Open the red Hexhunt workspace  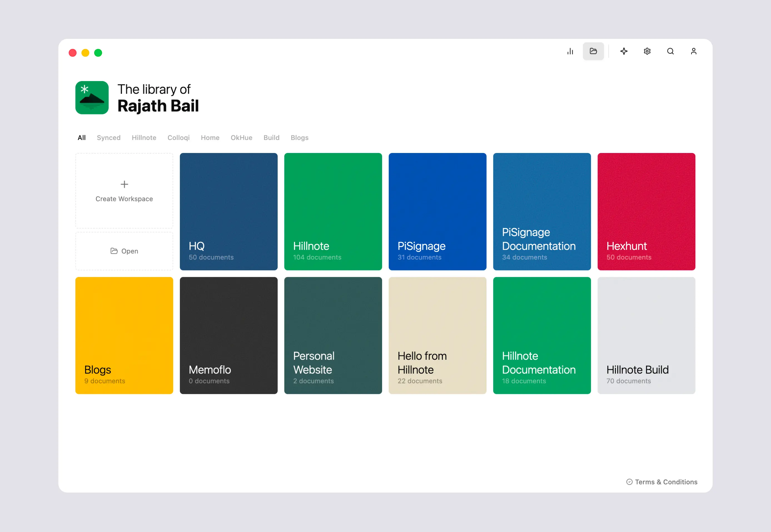(x=646, y=212)
